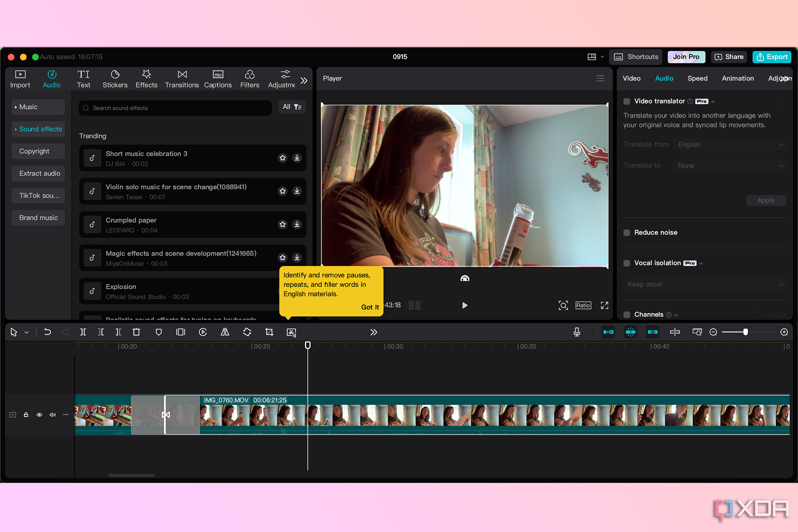Click Got it to dismiss tooltip
This screenshot has height=532, width=798.
[x=369, y=307]
